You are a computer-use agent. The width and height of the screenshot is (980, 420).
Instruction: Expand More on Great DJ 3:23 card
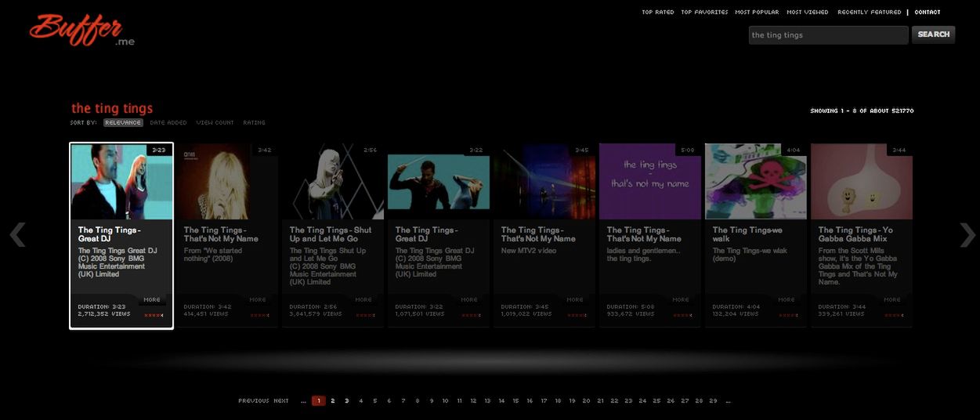pyautogui.click(x=152, y=299)
